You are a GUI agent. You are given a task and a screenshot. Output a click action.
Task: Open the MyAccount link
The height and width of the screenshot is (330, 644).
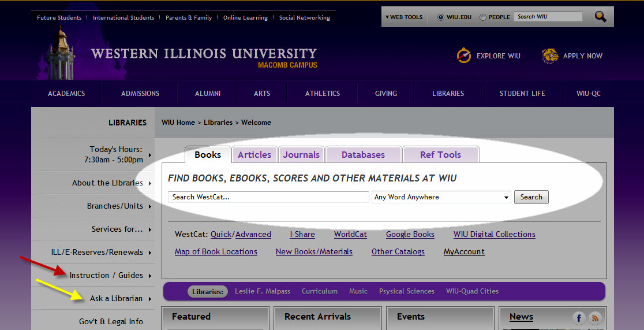(464, 251)
